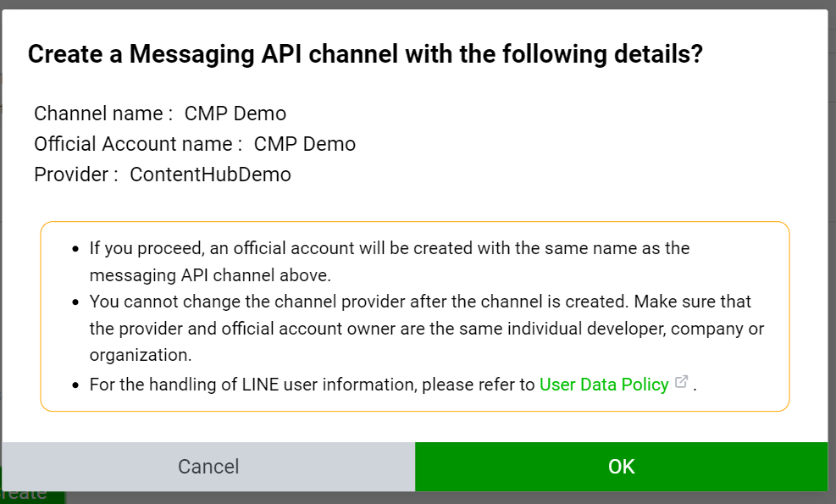Viewport: 836px width, 504px height.
Task: Select the 'Official Account name : CMP Demo' text
Action: 195,144
